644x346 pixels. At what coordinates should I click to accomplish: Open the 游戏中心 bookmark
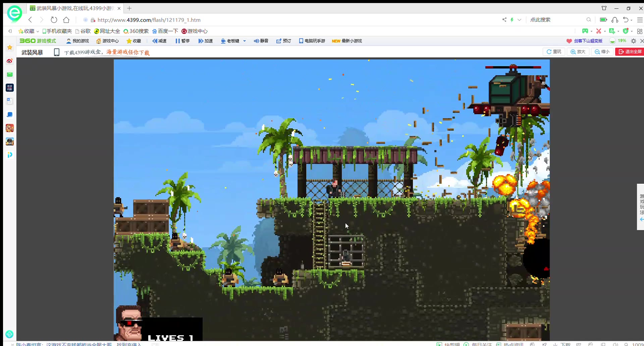tap(195, 31)
